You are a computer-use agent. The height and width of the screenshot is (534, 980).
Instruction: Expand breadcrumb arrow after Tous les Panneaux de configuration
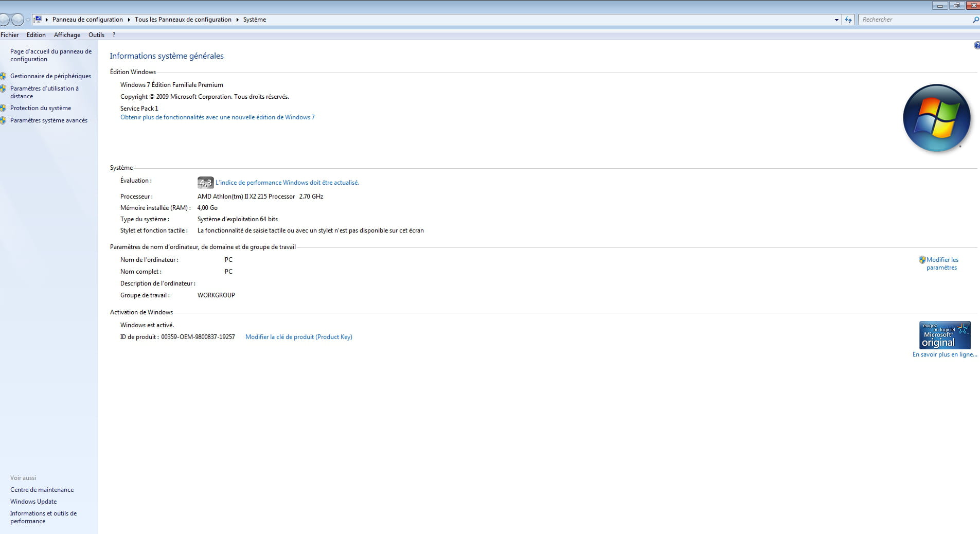[237, 20]
